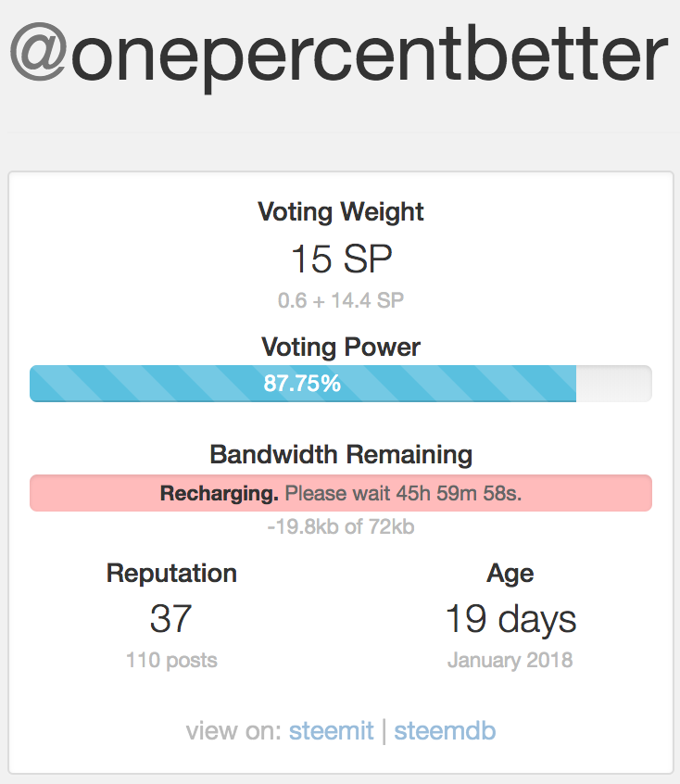The height and width of the screenshot is (784, 680).
Task: Click the "Please wait 45h 59m 58s" countdown text
Action: [x=403, y=493]
